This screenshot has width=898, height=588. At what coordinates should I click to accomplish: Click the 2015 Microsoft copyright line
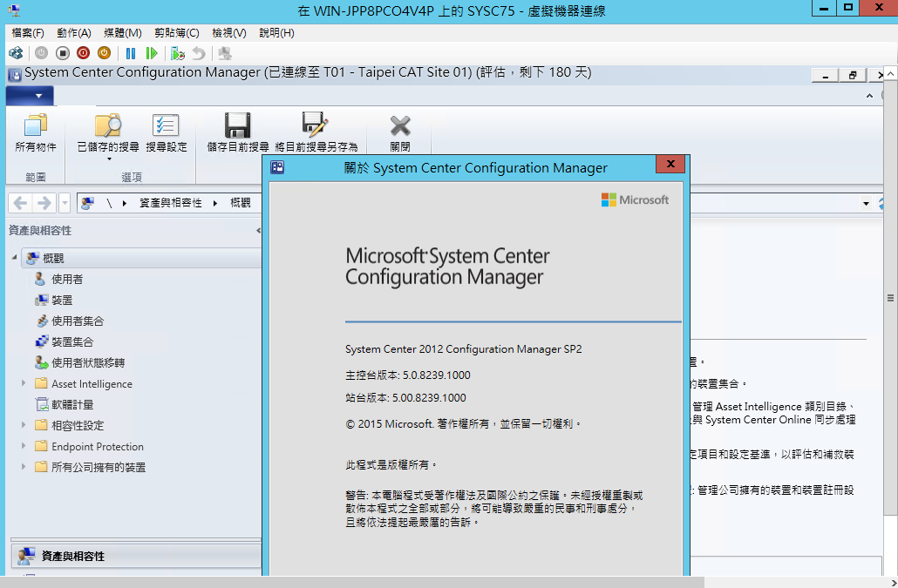point(464,424)
